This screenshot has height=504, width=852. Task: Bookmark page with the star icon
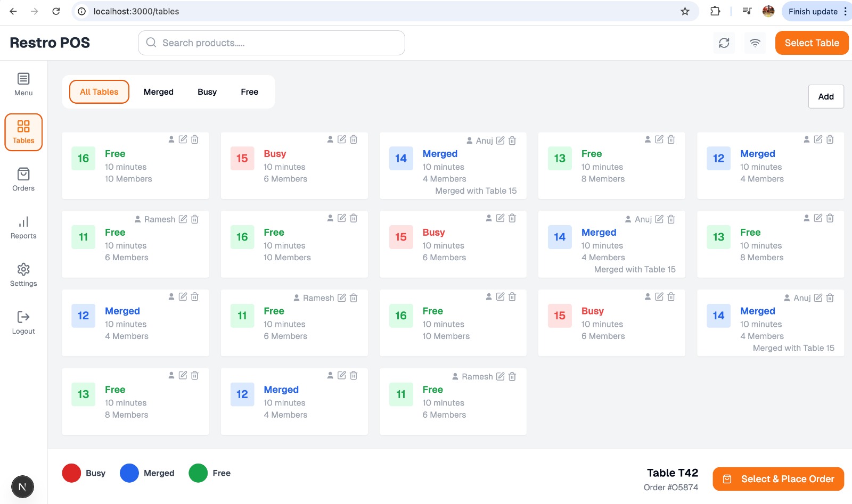coord(685,11)
